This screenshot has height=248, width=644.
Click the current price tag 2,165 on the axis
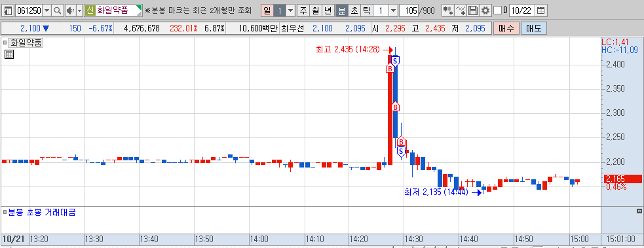[622, 179]
